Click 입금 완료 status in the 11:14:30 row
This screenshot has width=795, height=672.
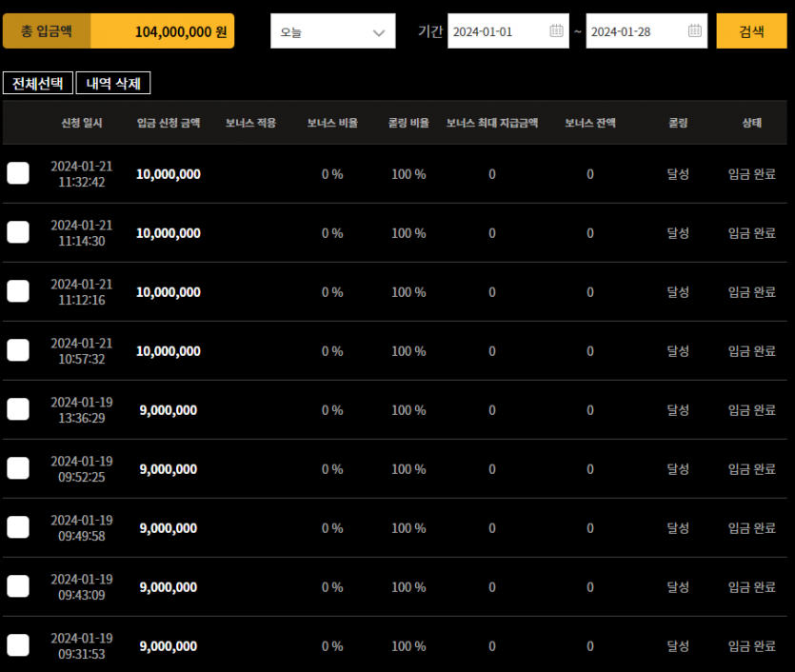click(752, 233)
